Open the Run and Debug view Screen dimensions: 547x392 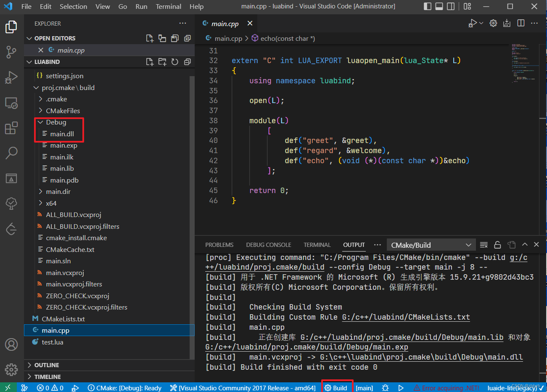pyautogui.click(x=11, y=77)
